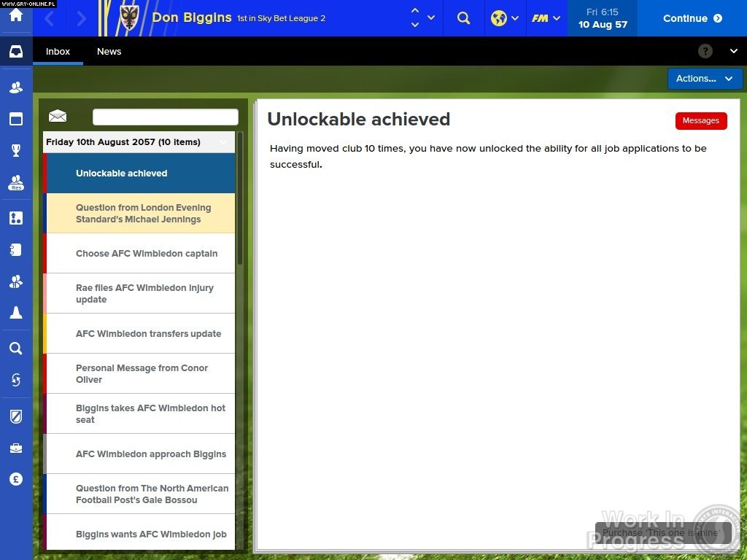This screenshot has width=747, height=560.
Task: Open the tactics board icon
Action: point(16,217)
